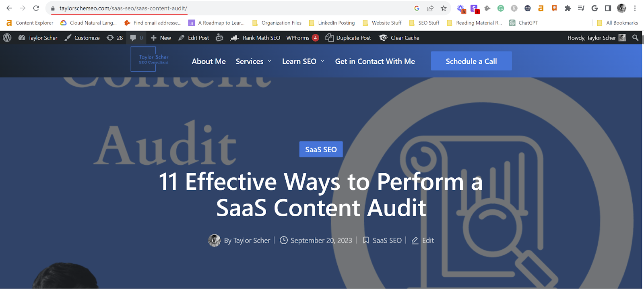Open the admin bar search magnifier
The image size is (644, 290).
click(x=635, y=38)
